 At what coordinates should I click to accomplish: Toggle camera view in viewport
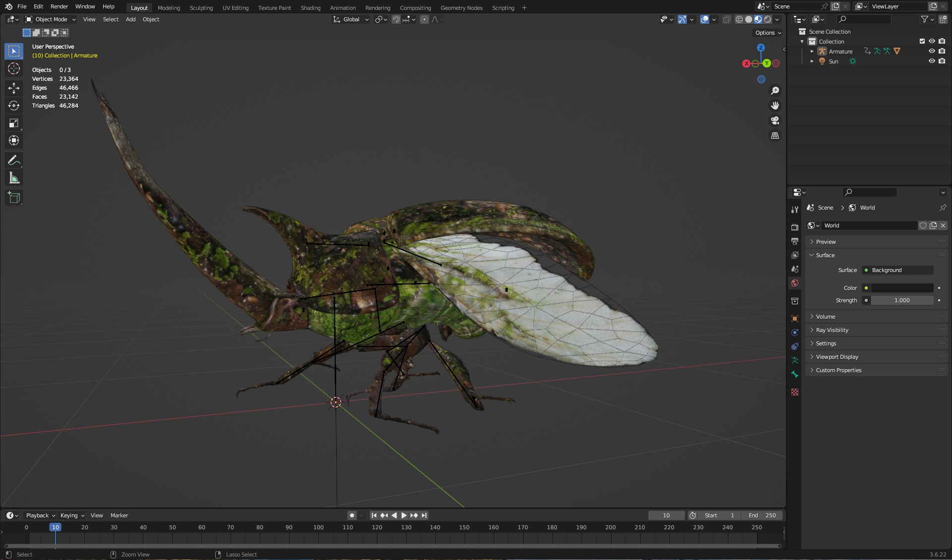(x=774, y=120)
